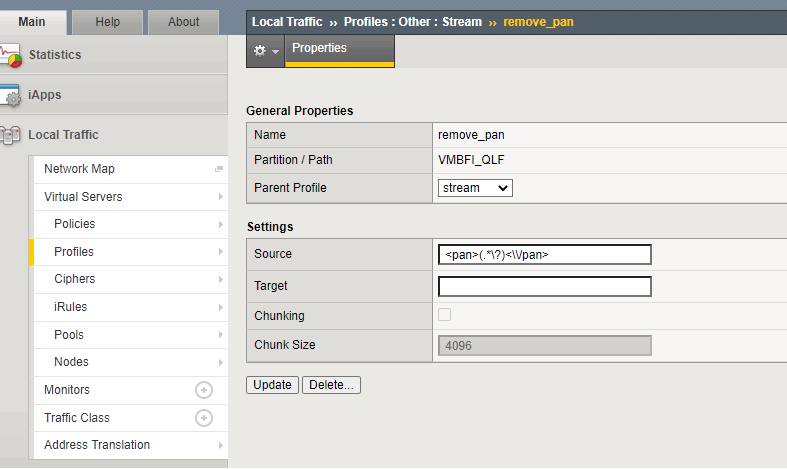Click the Source input field
This screenshot has width=787, height=469.
click(545, 255)
